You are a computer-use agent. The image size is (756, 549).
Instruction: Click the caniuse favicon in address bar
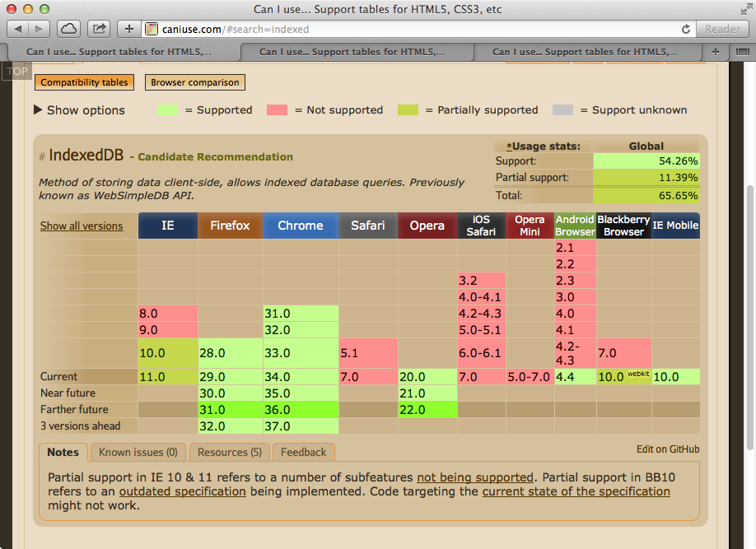[152, 29]
